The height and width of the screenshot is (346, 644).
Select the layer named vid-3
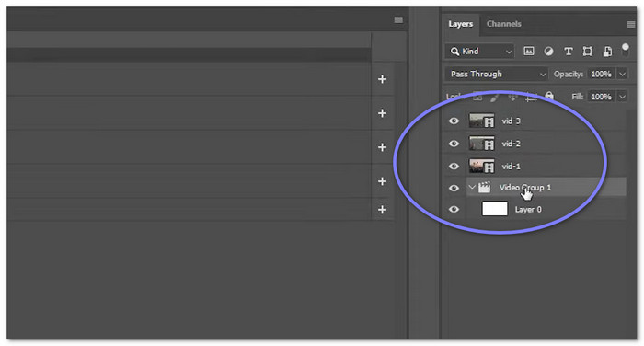(x=511, y=121)
